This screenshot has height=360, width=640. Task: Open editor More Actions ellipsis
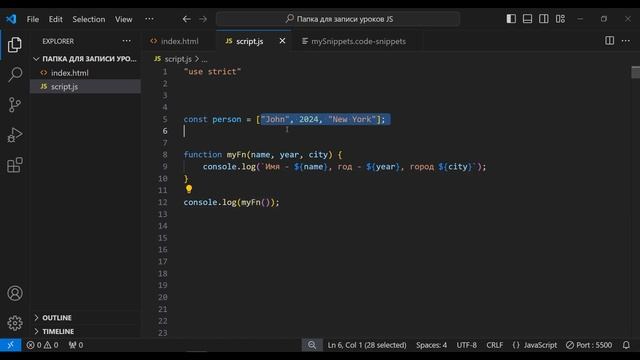point(626,40)
